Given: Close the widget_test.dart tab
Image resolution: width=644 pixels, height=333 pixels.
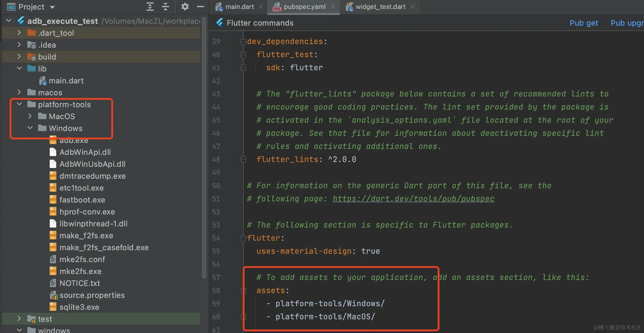Looking at the screenshot, I should click(x=412, y=7).
